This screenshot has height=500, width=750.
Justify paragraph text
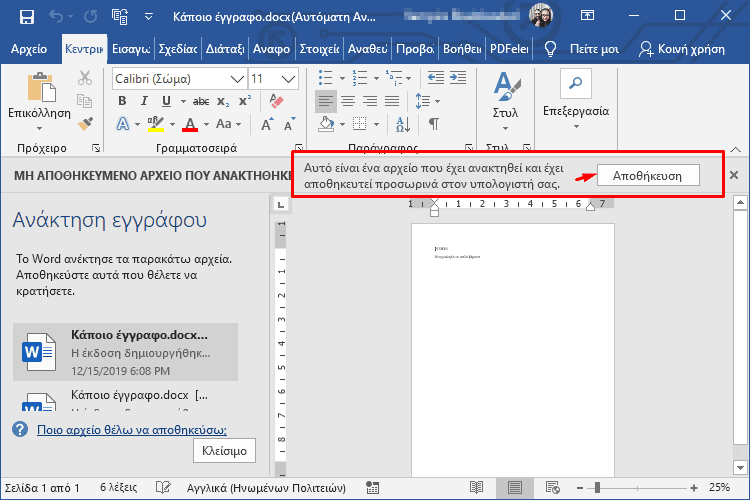click(392, 101)
